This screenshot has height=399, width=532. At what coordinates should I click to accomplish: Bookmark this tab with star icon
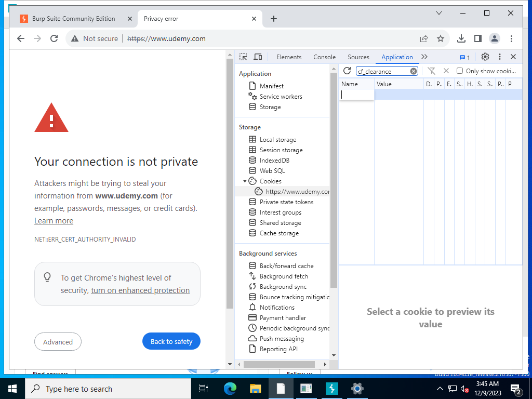(x=441, y=38)
